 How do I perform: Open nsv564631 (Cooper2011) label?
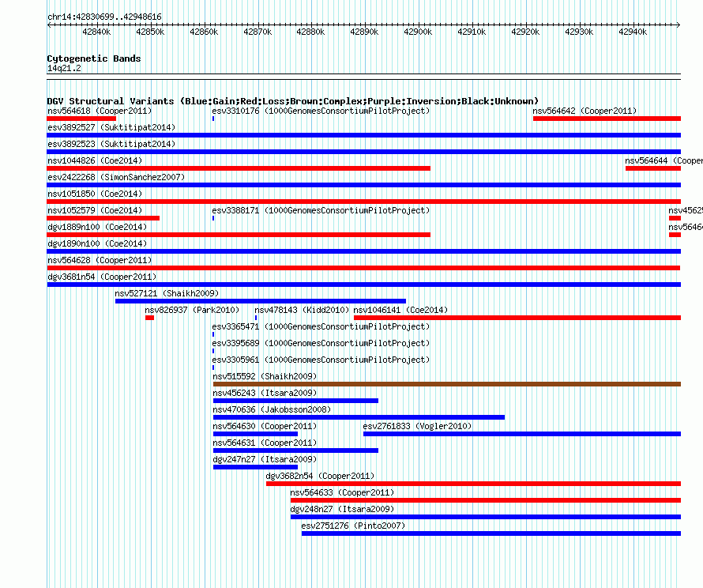[265, 443]
